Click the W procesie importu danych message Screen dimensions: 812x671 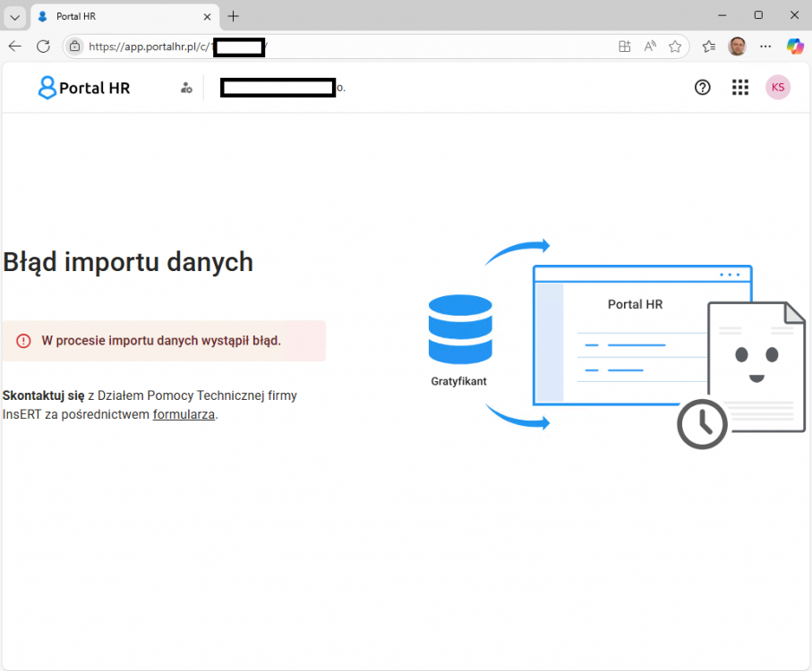161,341
